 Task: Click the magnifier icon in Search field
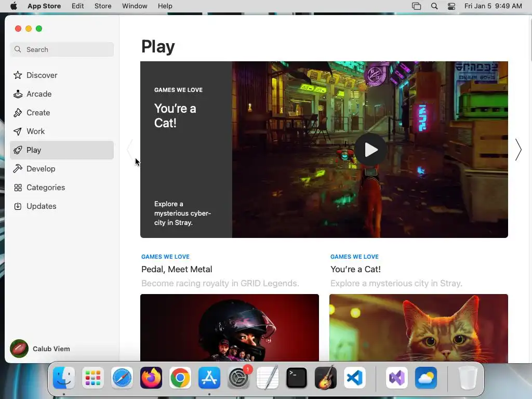[18, 49]
